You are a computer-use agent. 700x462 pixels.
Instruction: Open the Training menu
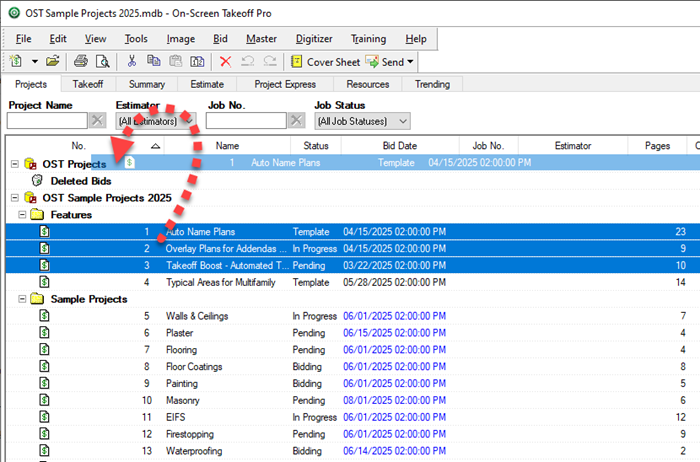coord(368,39)
